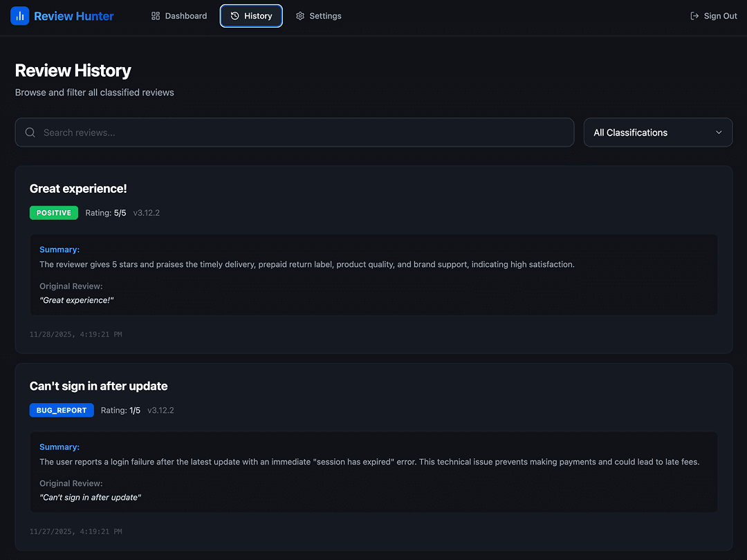747x560 pixels.
Task: Select the History tab
Action: (x=251, y=16)
